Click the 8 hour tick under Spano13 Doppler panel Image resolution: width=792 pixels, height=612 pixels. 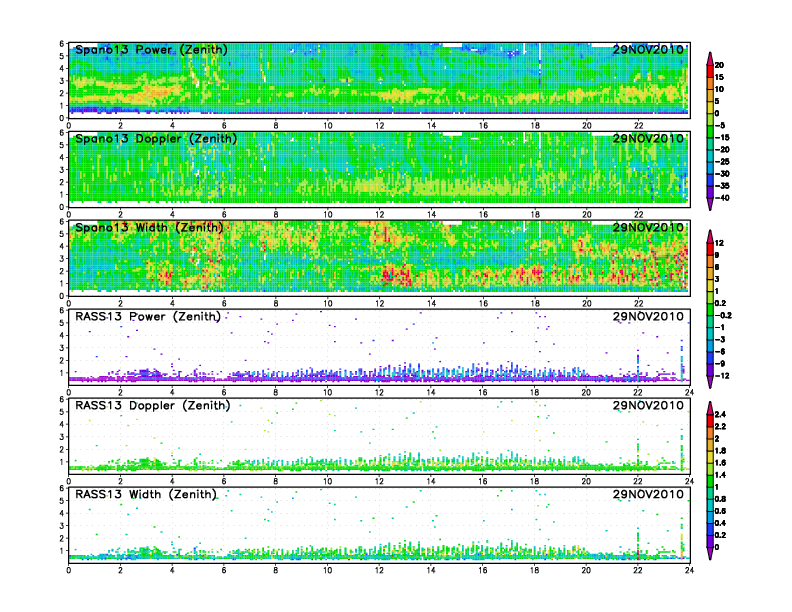pyautogui.click(x=276, y=215)
